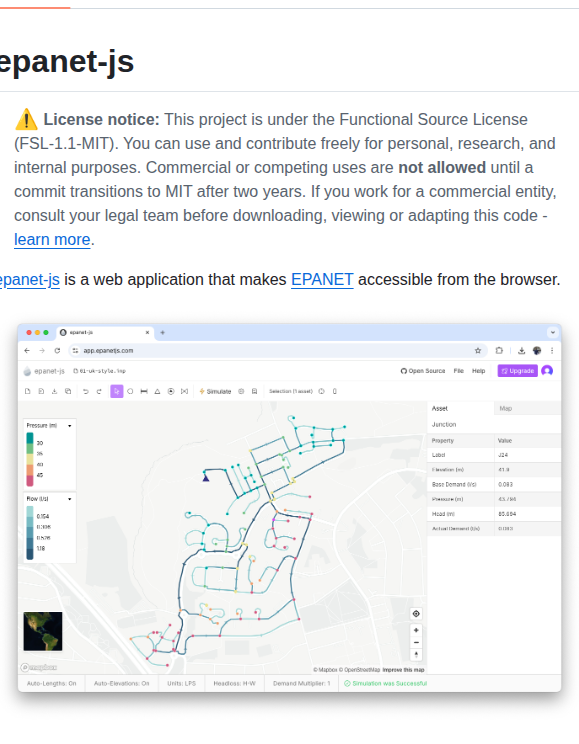Viewport: 579px width, 744px height.
Task: Click the Pressure legend color ramp
Action: (x=30, y=459)
